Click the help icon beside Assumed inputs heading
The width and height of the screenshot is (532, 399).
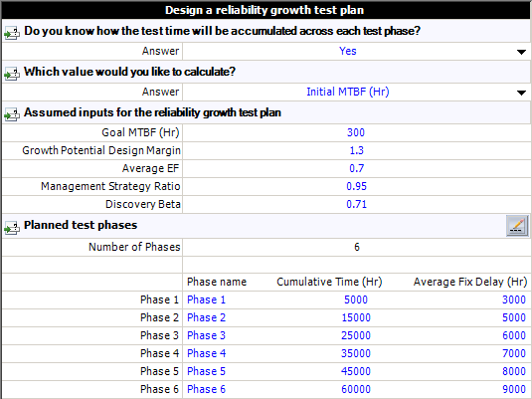pos(12,114)
